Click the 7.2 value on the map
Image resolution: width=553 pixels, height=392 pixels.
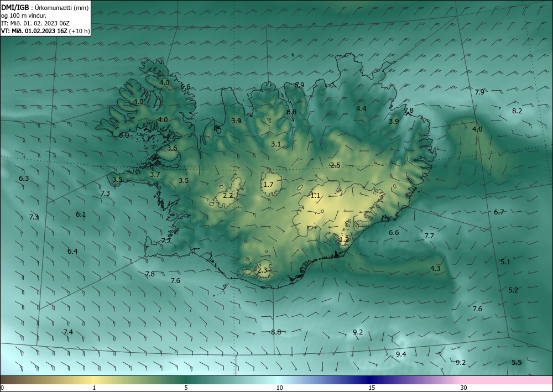tap(166, 241)
